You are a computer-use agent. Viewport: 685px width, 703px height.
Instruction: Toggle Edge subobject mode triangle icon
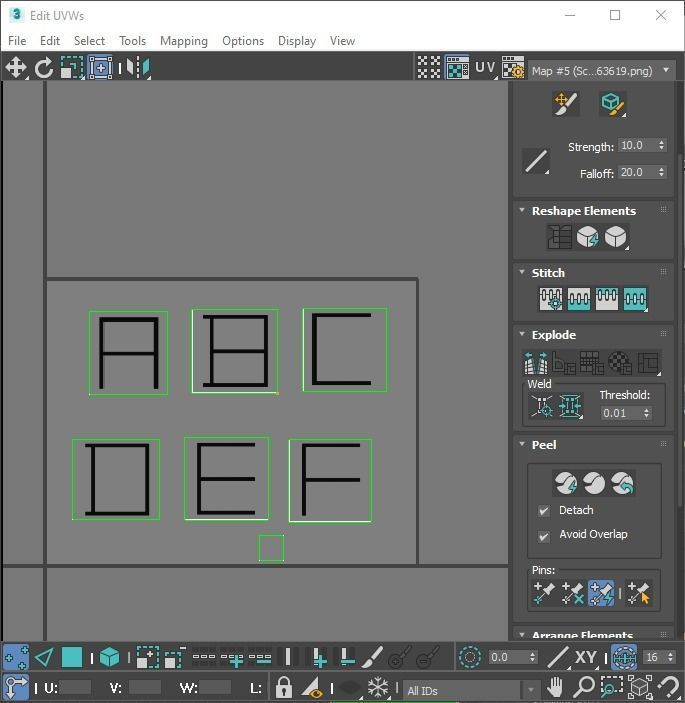(44, 657)
